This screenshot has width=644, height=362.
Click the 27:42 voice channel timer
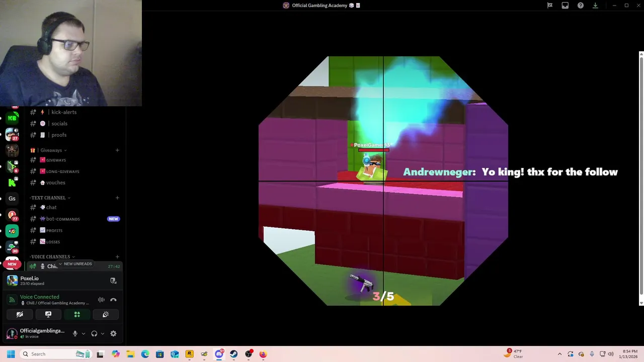point(114,266)
